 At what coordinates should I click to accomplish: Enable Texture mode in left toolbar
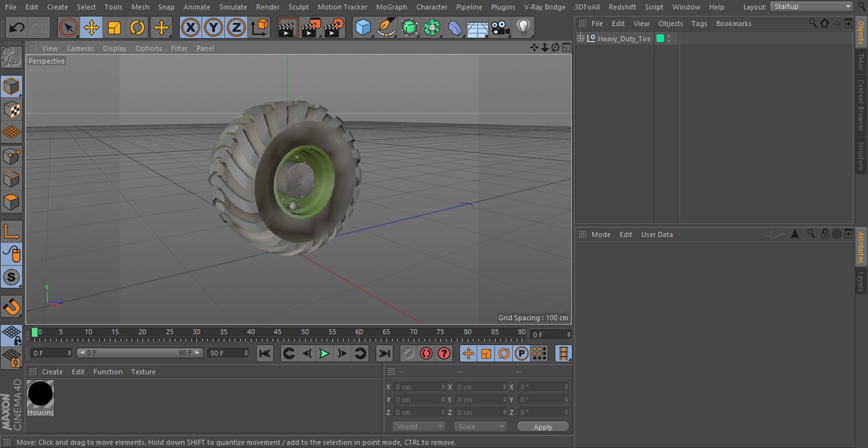pyautogui.click(x=11, y=109)
